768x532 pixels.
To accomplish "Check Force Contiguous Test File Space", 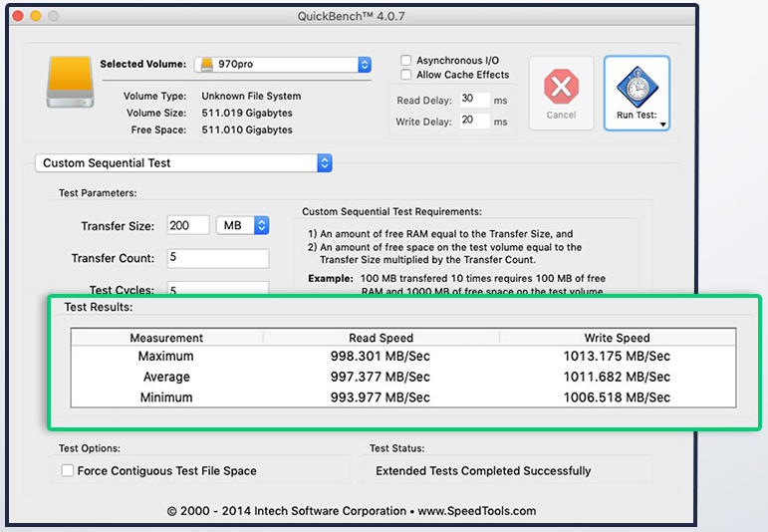I will [68, 470].
